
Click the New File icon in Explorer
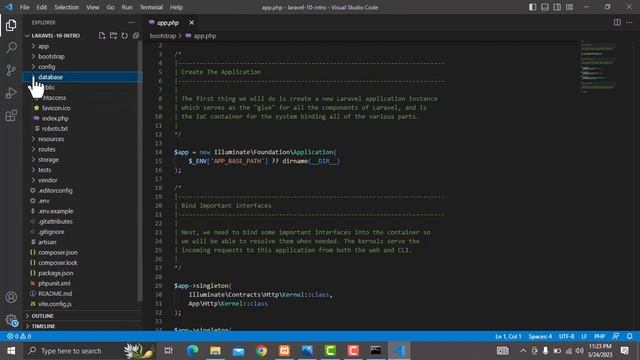pyautogui.click(x=102, y=36)
